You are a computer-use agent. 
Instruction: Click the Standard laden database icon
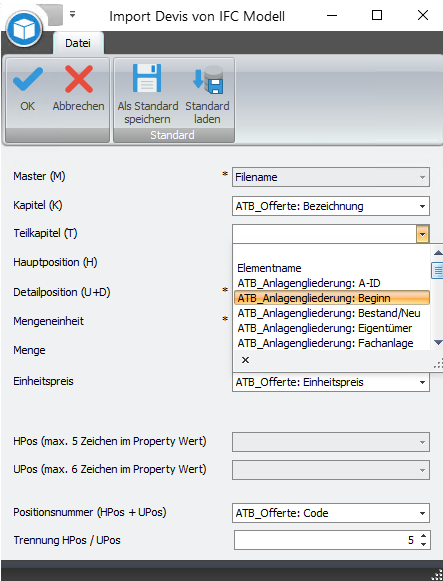pyautogui.click(x=208, y=79)
